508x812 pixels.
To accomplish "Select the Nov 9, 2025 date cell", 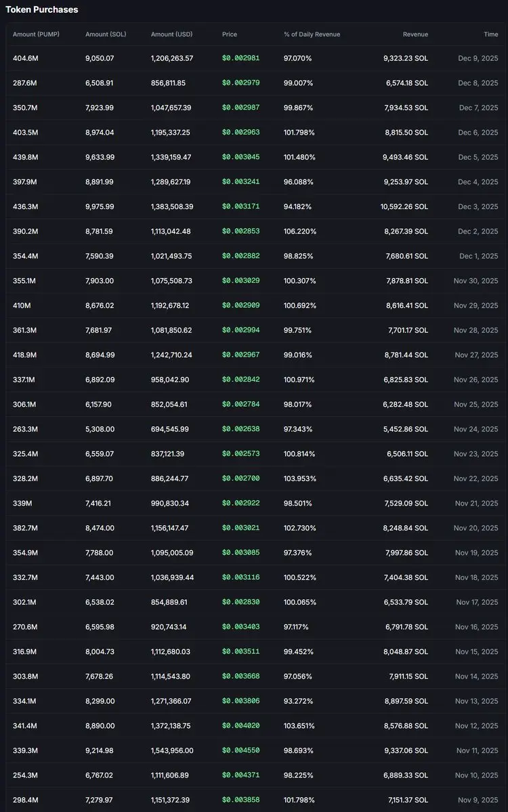I will [x=478, y=800].
